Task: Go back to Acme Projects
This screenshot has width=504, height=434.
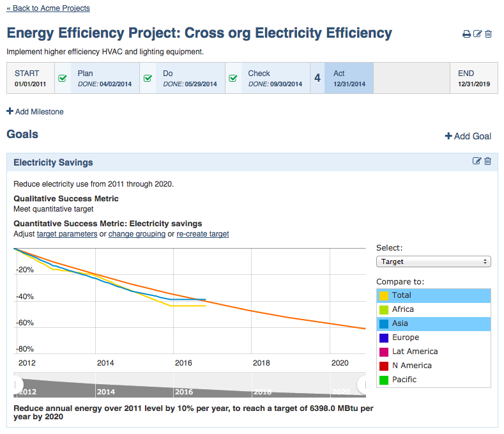Action: coord(48,8)
